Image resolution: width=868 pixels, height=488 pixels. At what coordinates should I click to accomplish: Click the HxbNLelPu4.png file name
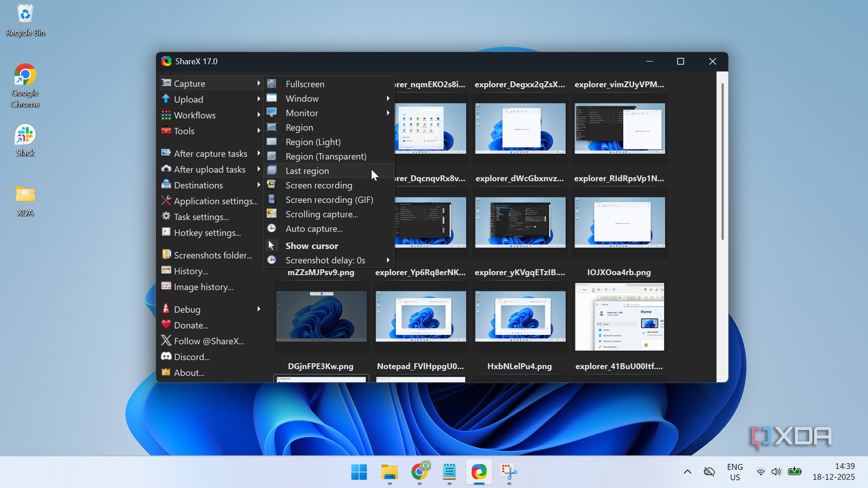click(x=520, y=366)
